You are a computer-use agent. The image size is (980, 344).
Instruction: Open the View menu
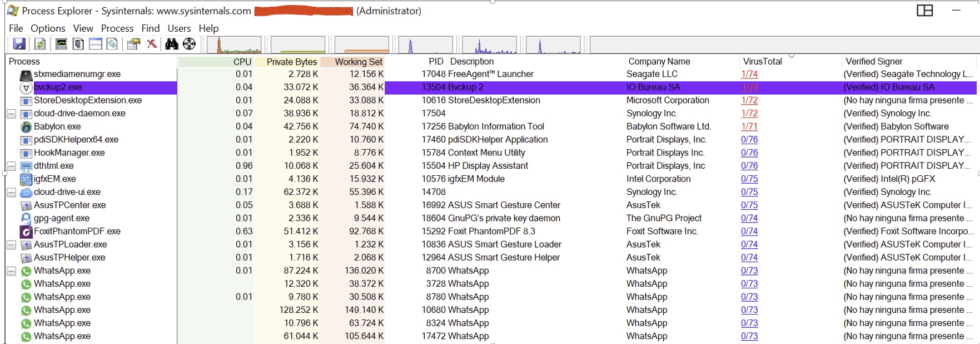(x=83, y=28)
